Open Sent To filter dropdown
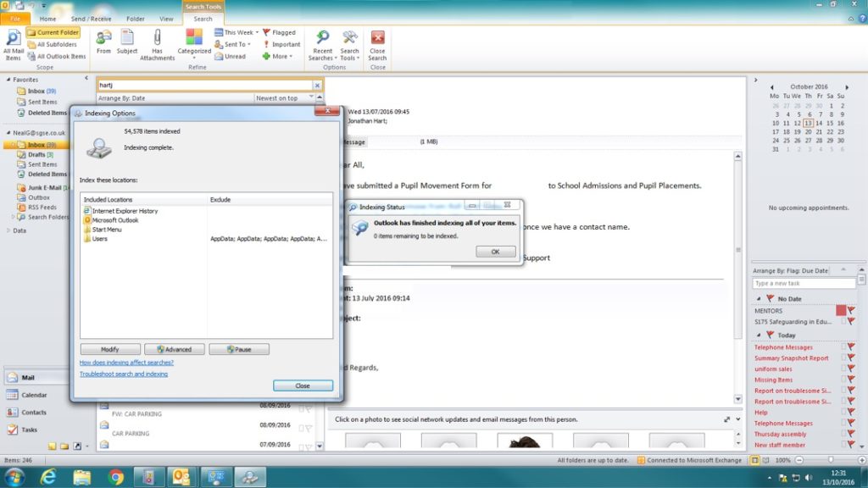Viewport: 868px width, 488px height. coord(233,44)
